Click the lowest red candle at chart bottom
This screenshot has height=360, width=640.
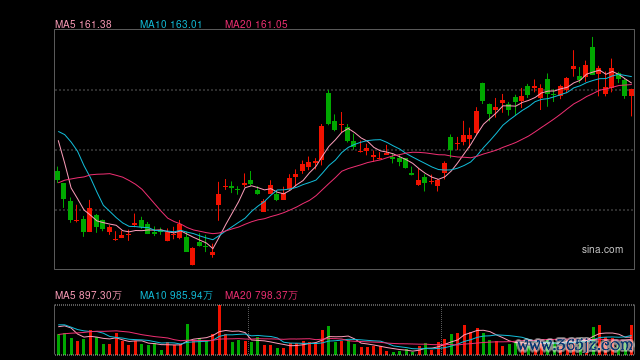[193, 256]
